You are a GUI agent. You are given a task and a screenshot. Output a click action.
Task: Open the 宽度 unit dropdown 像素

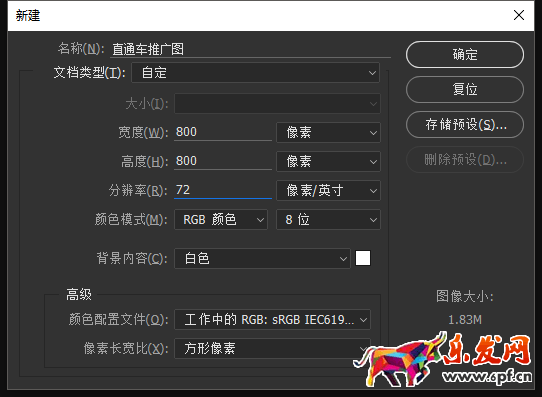point(328,132)
